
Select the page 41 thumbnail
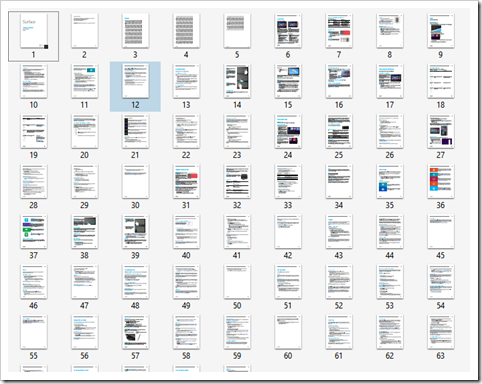237,232
